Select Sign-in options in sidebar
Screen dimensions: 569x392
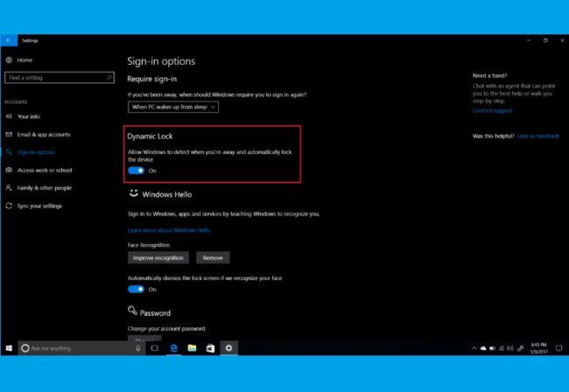point(36,152)
